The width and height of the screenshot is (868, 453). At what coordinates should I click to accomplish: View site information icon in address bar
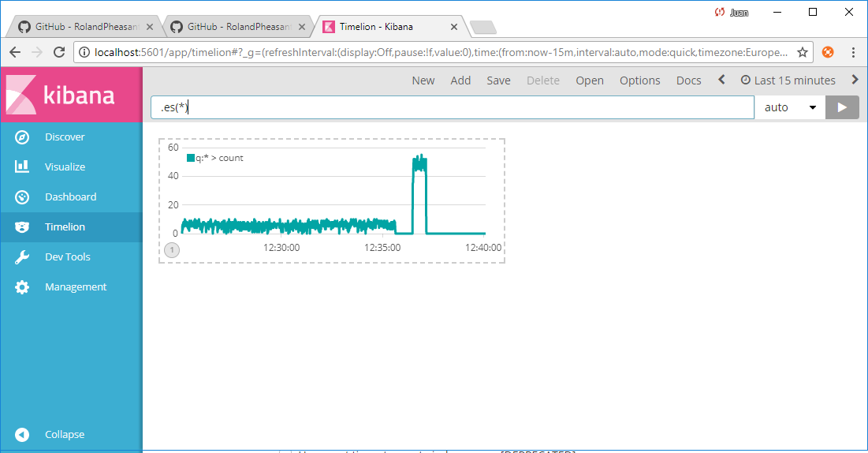tap(84, 52)
